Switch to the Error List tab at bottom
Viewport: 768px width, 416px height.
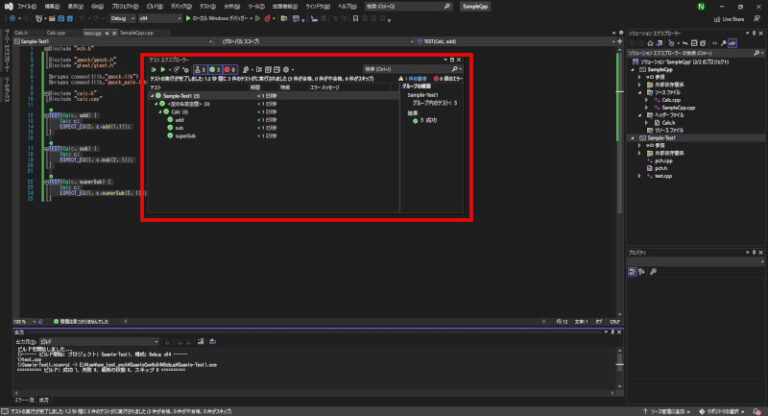pos(23,400)
